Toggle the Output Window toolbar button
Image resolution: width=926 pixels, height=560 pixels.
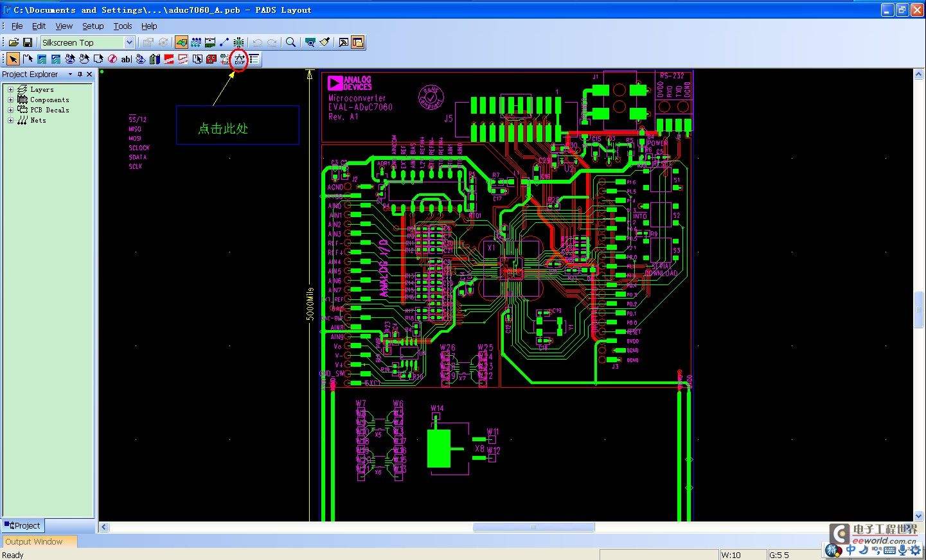344,42
